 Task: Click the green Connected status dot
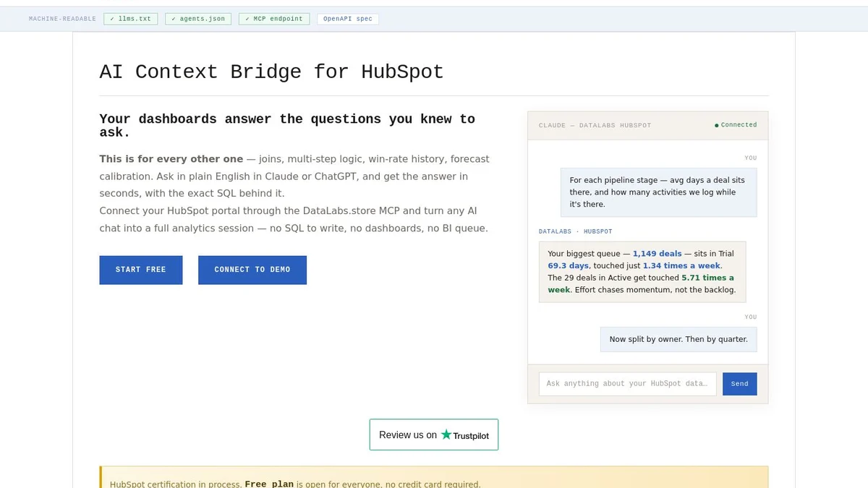pos(717,125)
